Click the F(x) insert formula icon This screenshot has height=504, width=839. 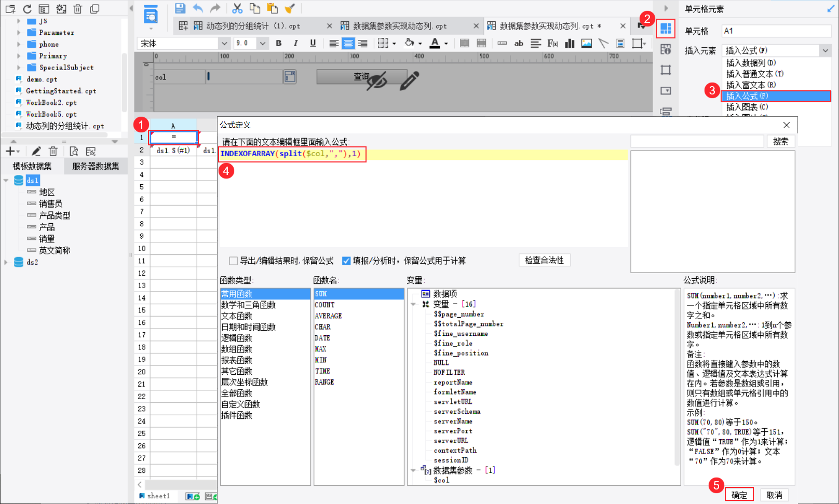coord(553,44)
